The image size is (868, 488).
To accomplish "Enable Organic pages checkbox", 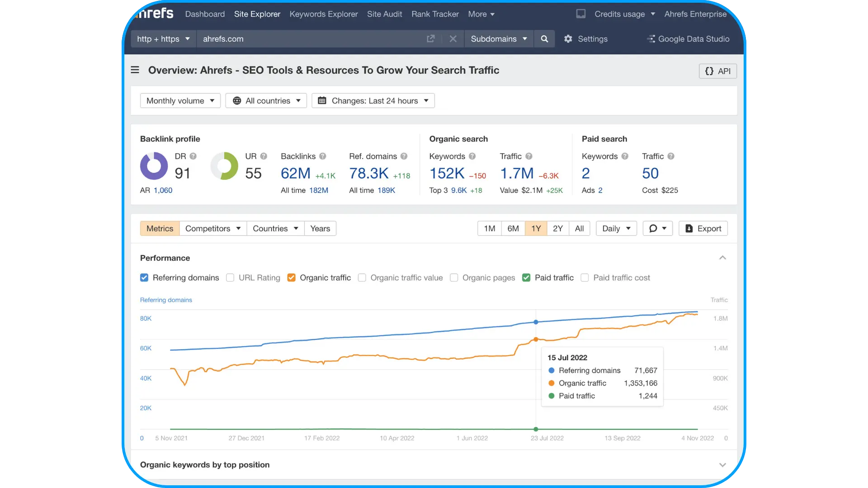I will coord(454,278).
